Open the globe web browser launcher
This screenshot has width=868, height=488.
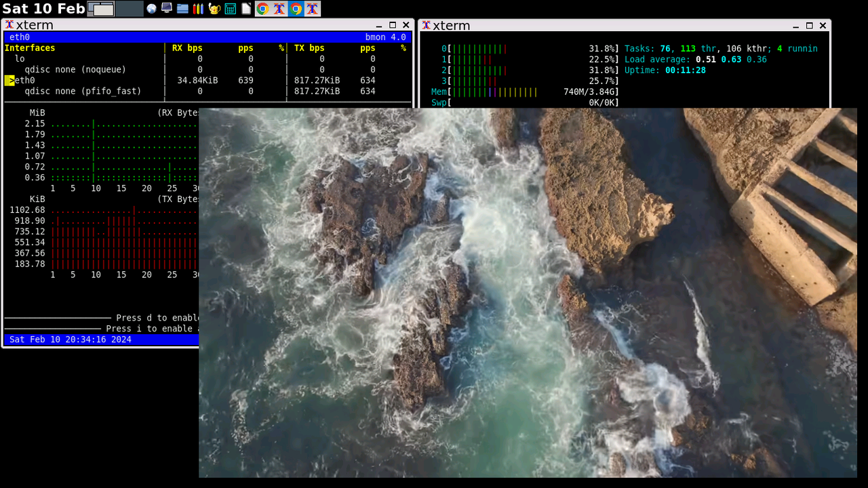pyautogui.click(x=151, y=9)
